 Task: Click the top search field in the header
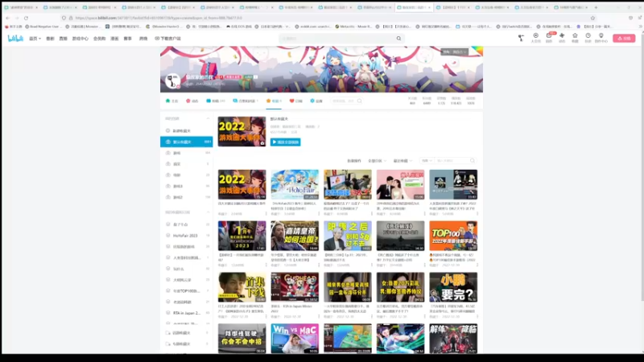click(337, 39)
